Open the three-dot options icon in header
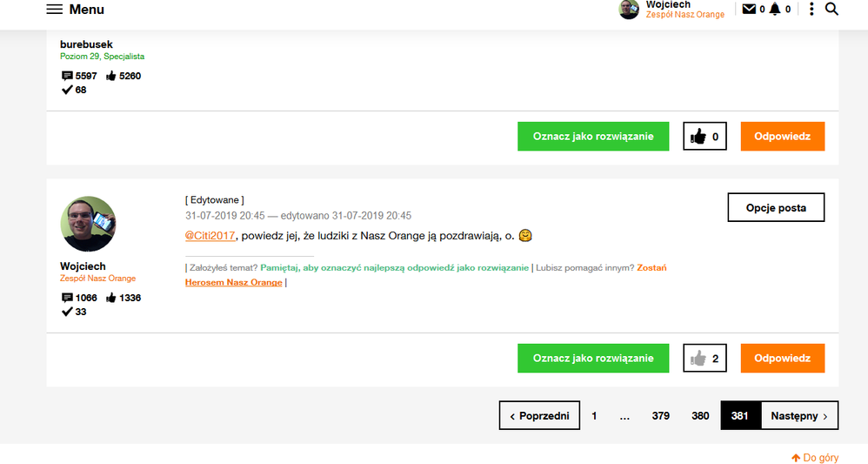The height and width of the screenshot is (464, 868). pyautogui.click(x=811, y=9)
